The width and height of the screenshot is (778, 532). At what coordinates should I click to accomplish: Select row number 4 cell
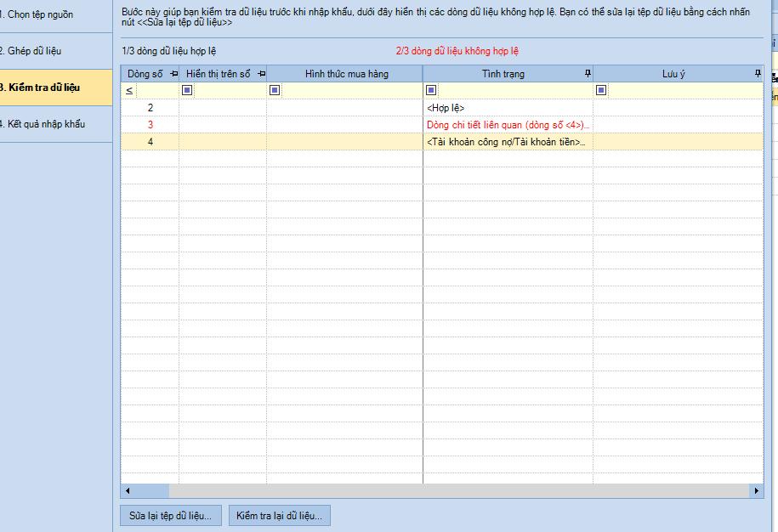(150, 142)
